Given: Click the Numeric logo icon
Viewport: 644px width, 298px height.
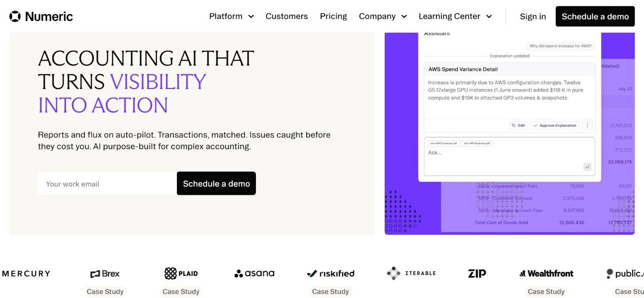Looking at the screenshot, I should [x=15, y=16].
